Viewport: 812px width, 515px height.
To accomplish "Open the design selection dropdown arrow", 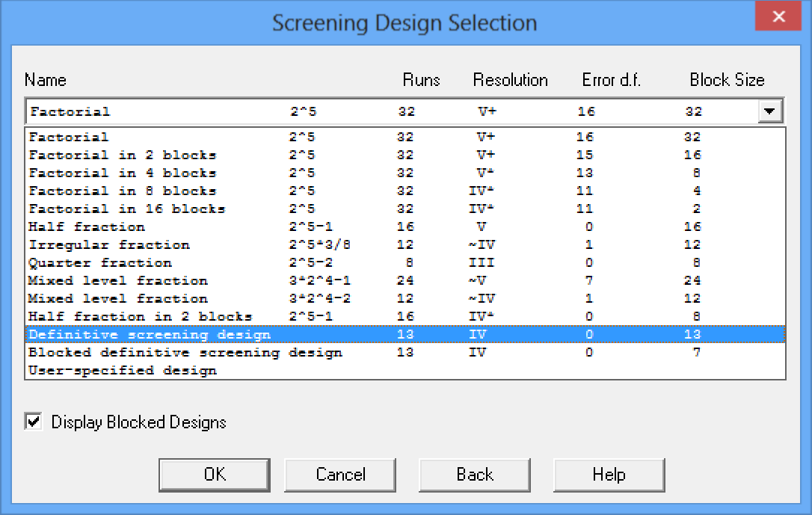I will tap(771, 111).
